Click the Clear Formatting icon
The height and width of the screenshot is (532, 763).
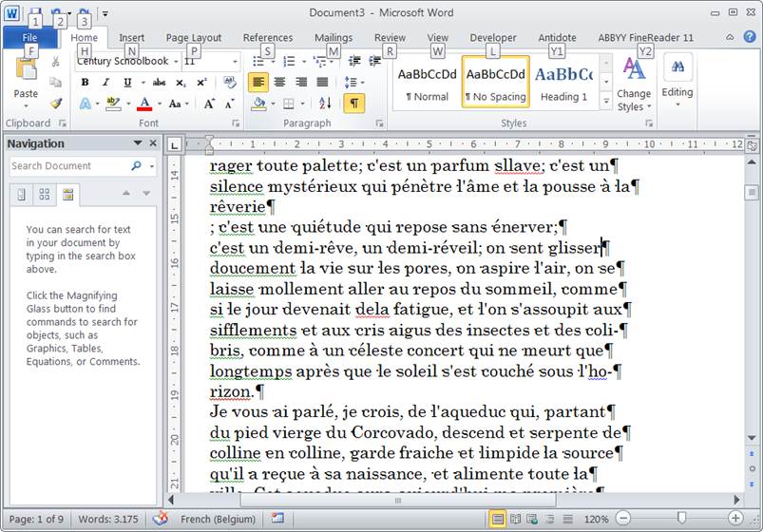[230, 83]
